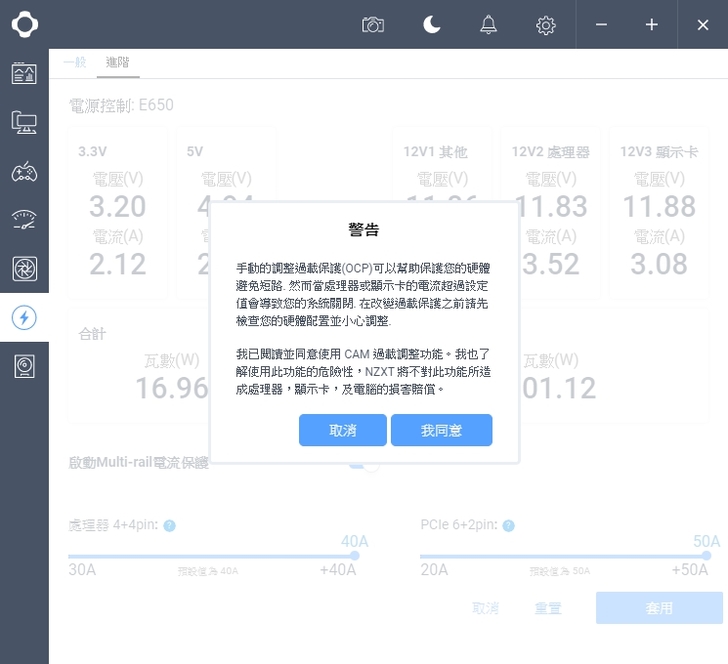Open the game controller sidebar icon
The height and width of the screenshot is (664, 728).
[24, 171]
